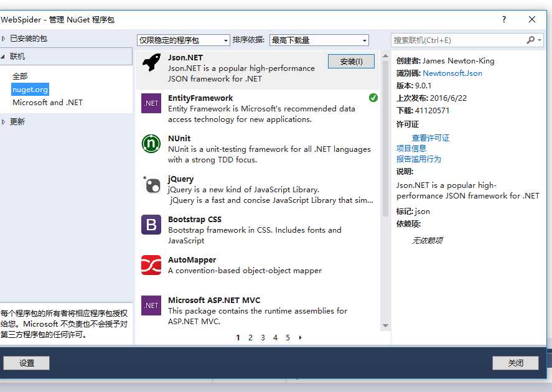Image resolution: width=552 pixels, height=392 pixels.
Task: Open the help question mark
Action: 504,19
